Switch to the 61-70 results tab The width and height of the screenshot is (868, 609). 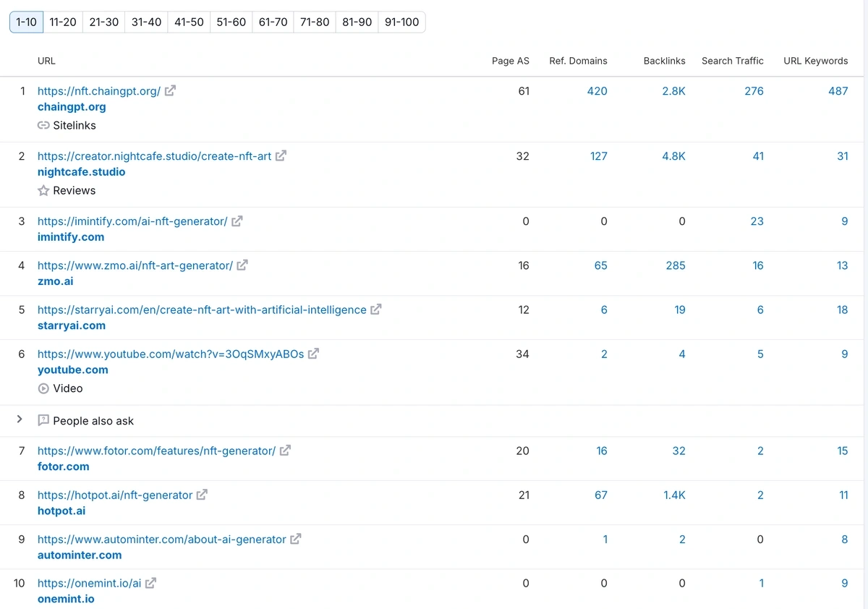coord(273,22)
